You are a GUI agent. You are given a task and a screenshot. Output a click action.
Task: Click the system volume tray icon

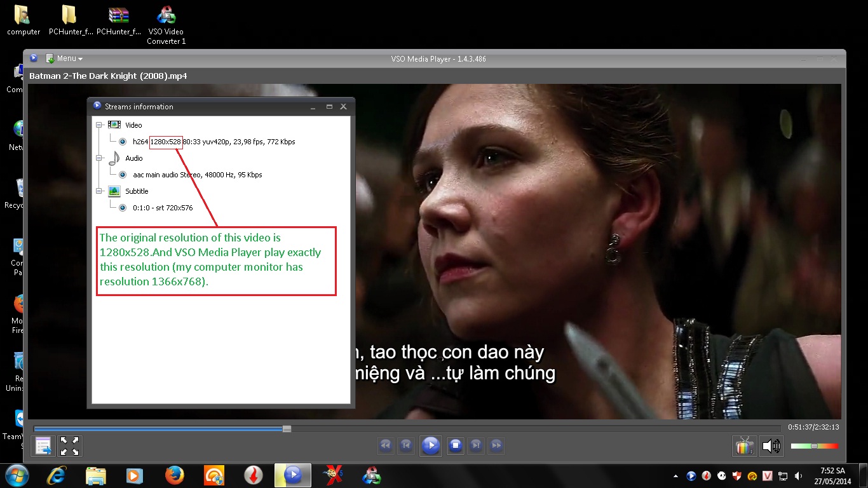[798, 475]
